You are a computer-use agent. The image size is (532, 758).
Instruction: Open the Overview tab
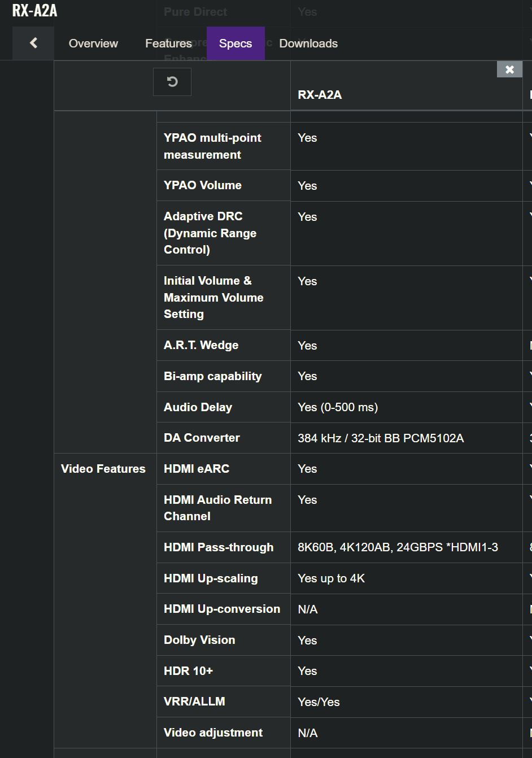93,43
